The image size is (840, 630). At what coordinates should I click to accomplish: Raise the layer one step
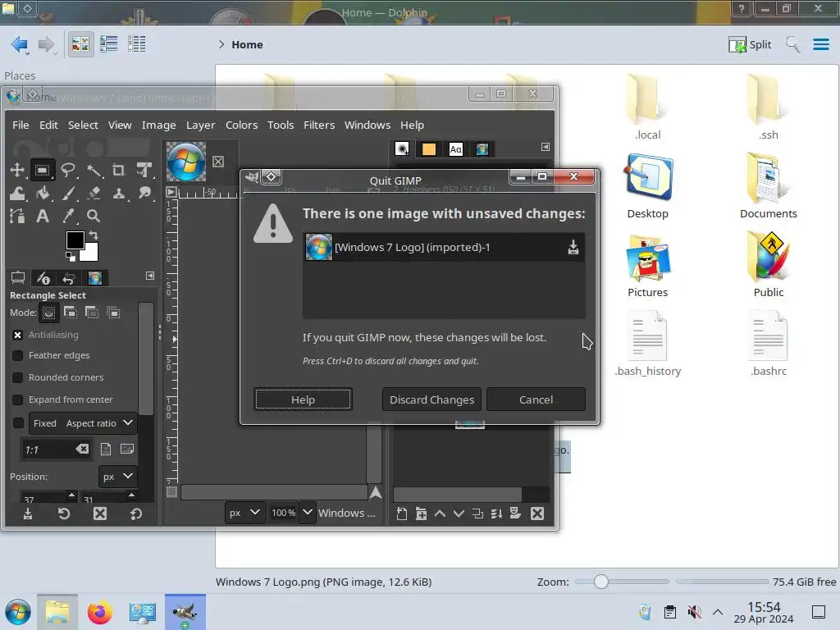[440, 514]
